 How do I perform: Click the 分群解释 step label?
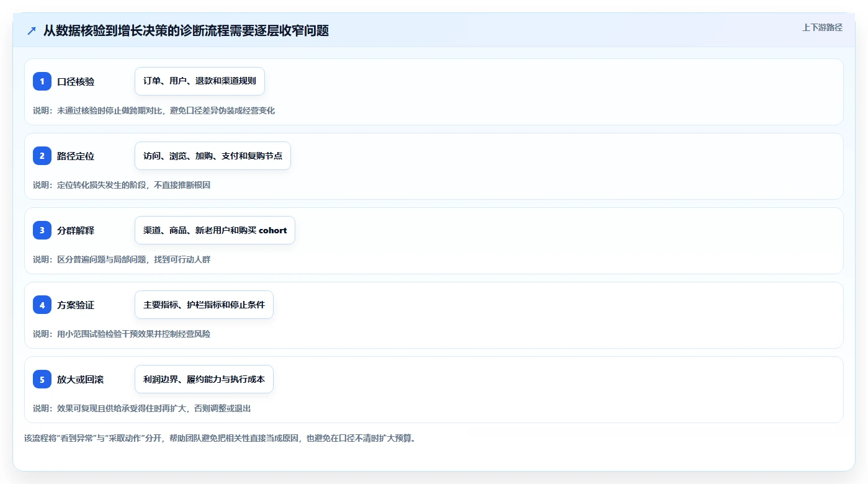pyautogui.click(x=76, y=231)
